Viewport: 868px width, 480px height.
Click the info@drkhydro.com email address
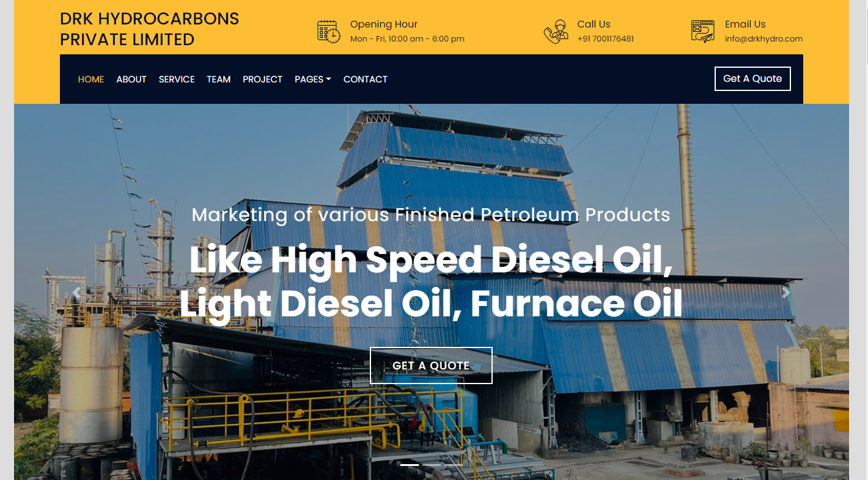pyautogui.click(x=763, y=38)
